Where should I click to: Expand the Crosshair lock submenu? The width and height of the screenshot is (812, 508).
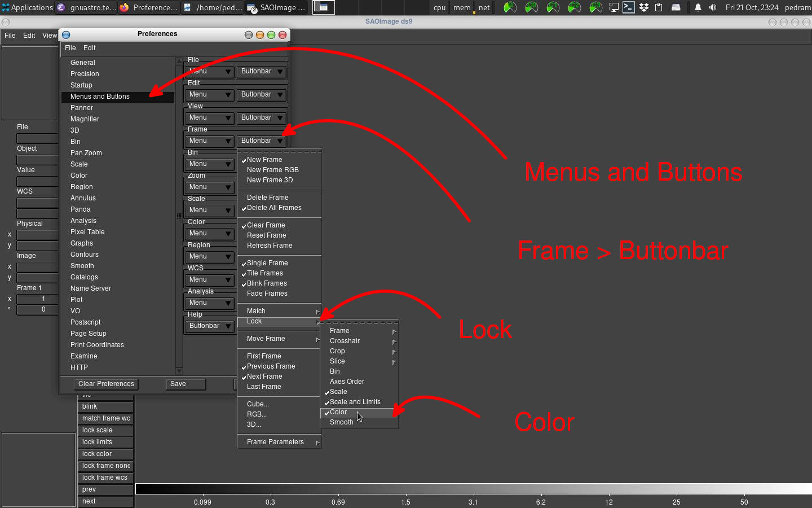[345, 340]
